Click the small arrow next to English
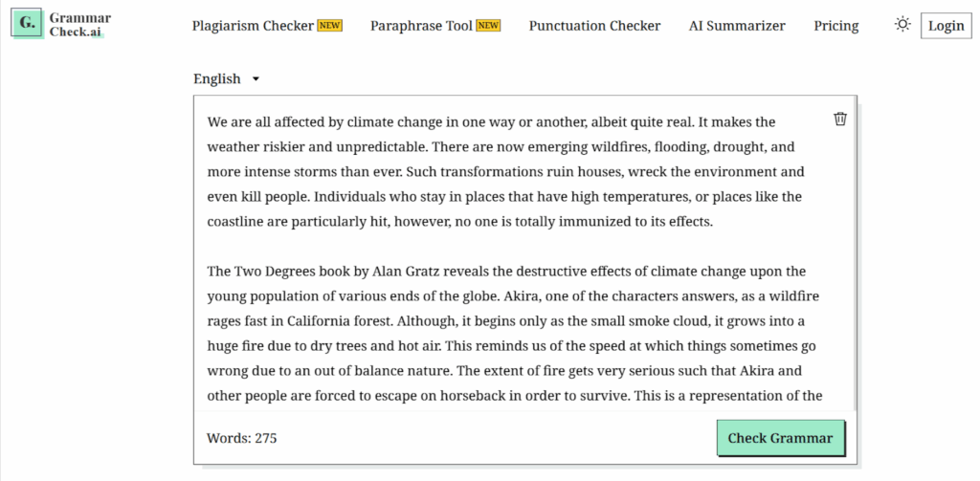The height and width of the screenshot is (481, 980). click(256, 79)
